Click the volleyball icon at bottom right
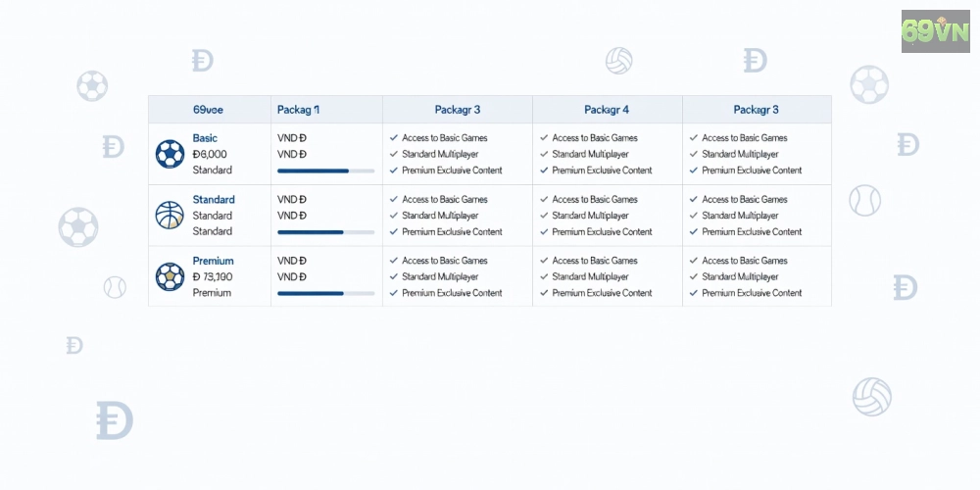This screenshot has height=490, width=980. tap(872, 397)
